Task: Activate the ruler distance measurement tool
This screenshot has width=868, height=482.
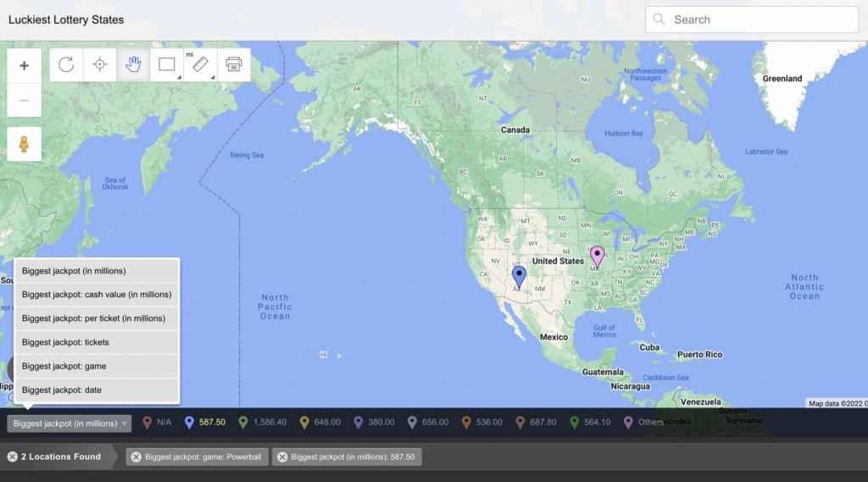Action: point(200,64)
